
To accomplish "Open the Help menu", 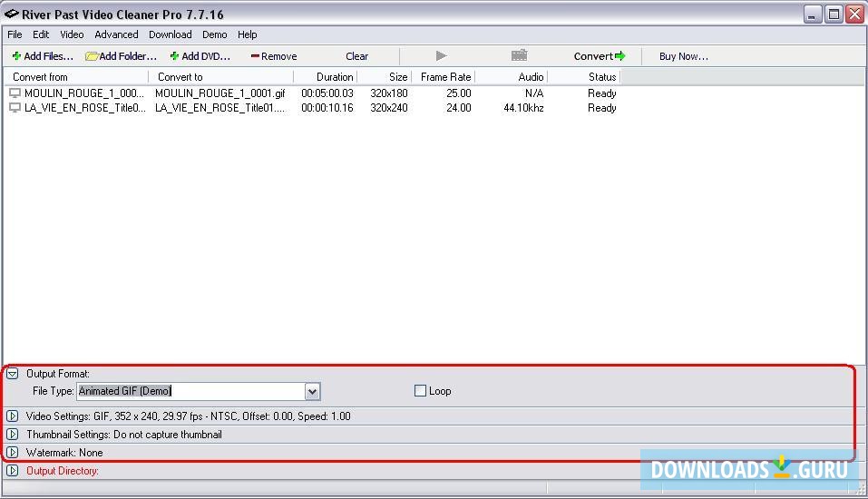I will click(248, 34).
